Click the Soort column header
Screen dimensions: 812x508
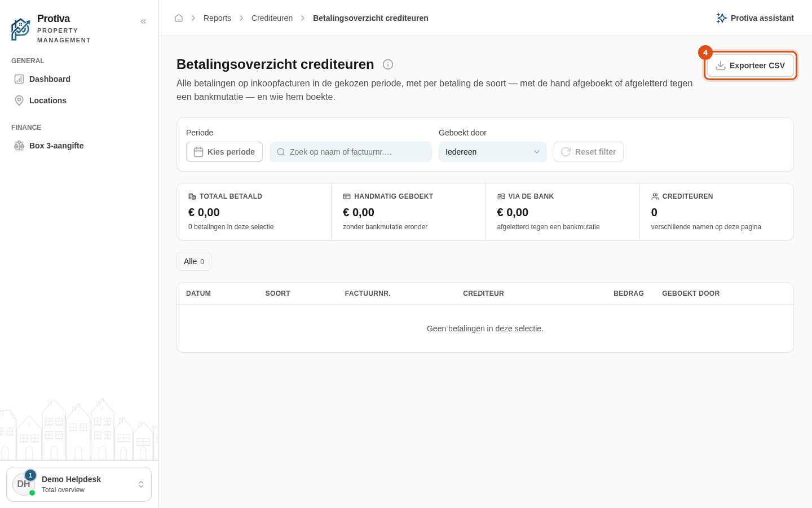[x=278, y=294]
